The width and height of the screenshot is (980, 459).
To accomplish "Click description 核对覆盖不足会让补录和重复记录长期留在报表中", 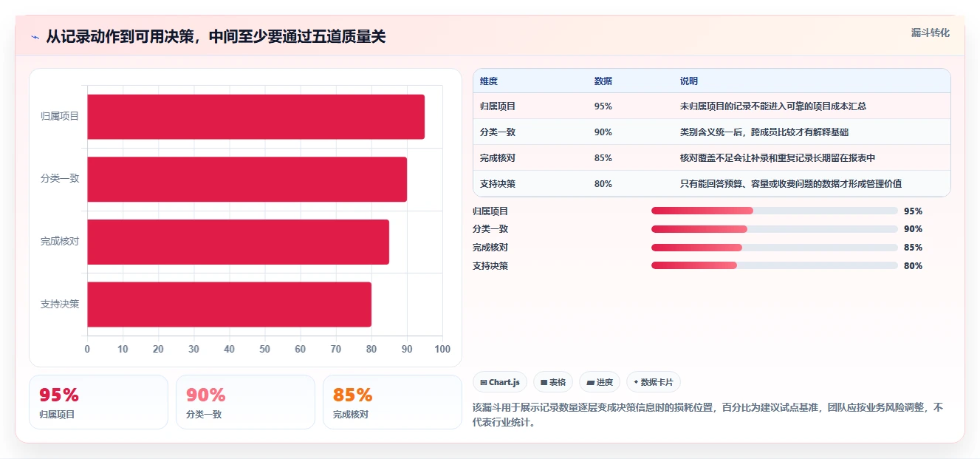I will pos(778,158).
